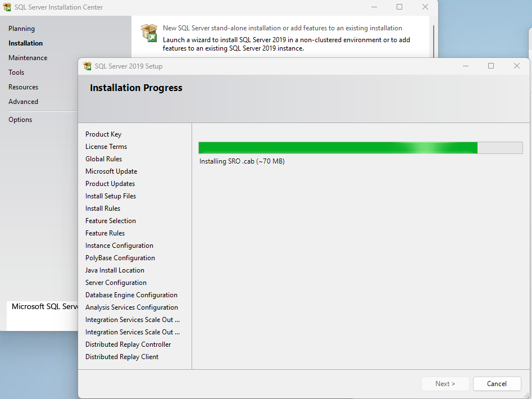This screenshot has width=532, height=399.
Task: Close the SQL Server 2019 Setup window
Action: click(517, 66)
